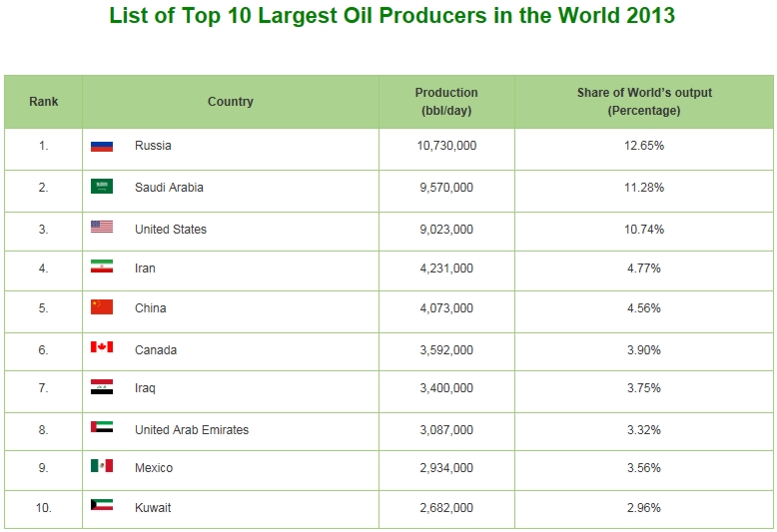
Task: Click the Russia flag icon
Action: tap(102, 146)
